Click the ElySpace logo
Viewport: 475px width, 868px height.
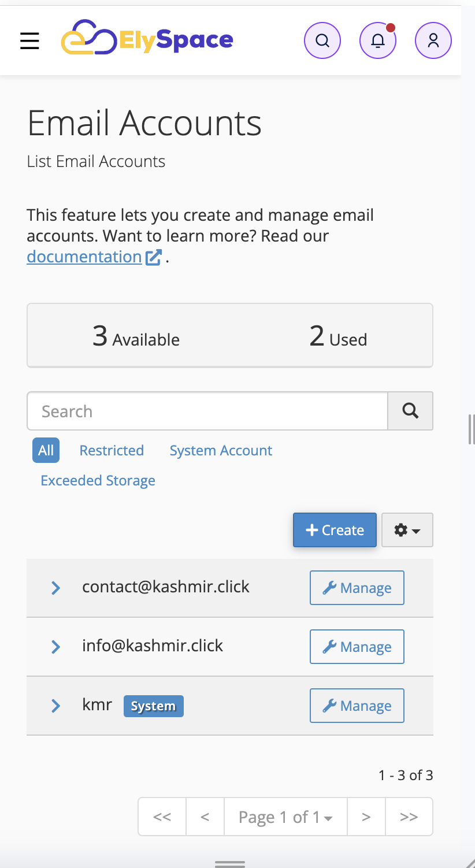pyautogui.click(x=147, y=39)
